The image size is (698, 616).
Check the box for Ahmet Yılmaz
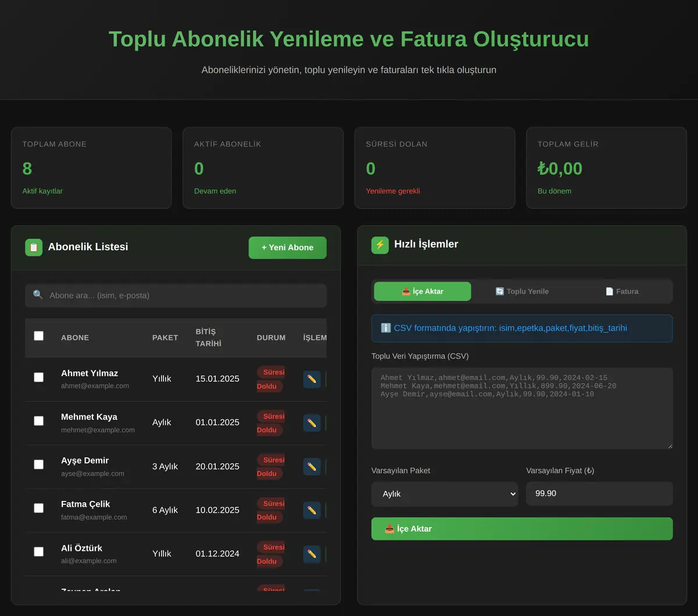[x=38, y=377]
